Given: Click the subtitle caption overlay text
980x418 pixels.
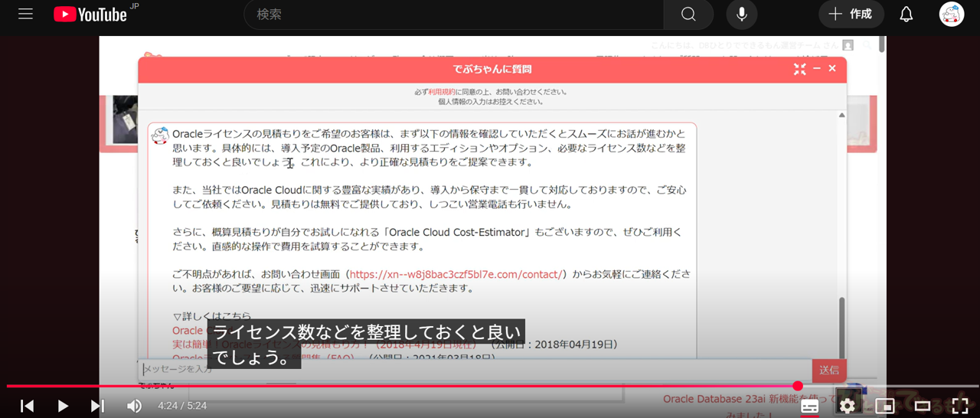Looking at the screenshot, I should pos(366,344).
